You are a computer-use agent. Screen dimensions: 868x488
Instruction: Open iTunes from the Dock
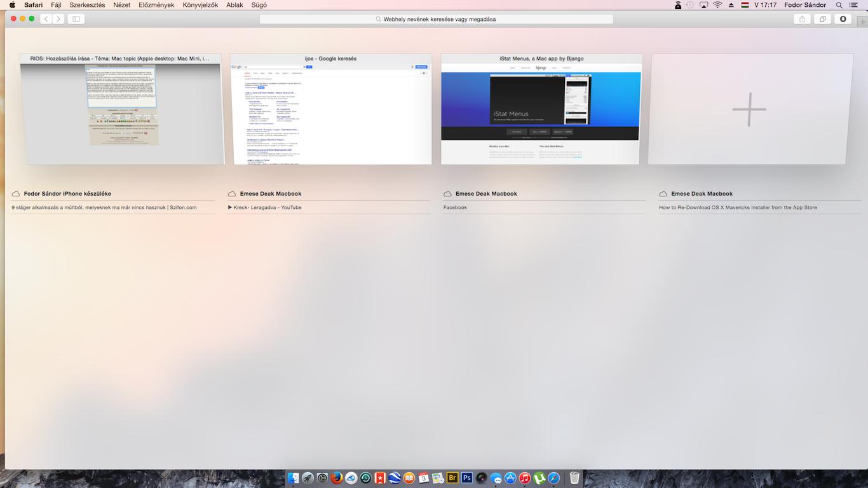(525, 478)
